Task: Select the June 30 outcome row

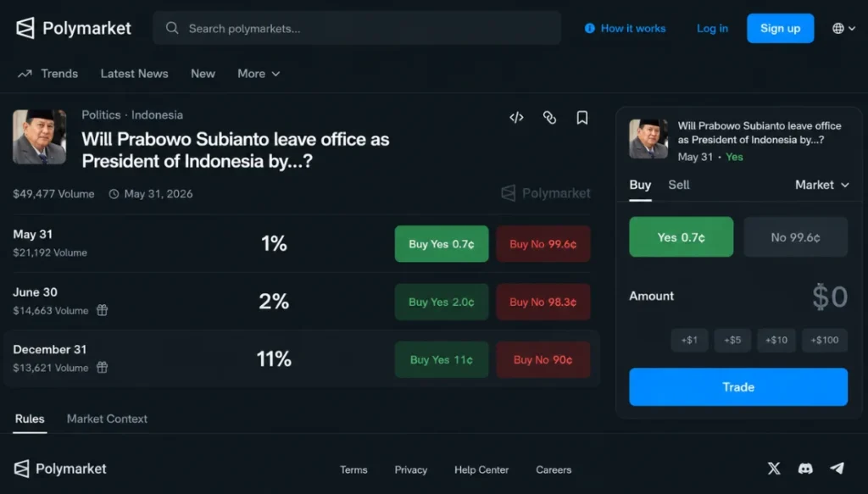Action: pyautogui.click(x=302, y=302)
